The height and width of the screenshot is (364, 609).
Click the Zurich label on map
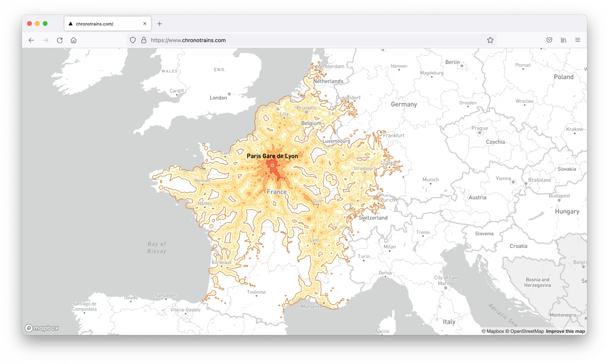click(388, 200)
